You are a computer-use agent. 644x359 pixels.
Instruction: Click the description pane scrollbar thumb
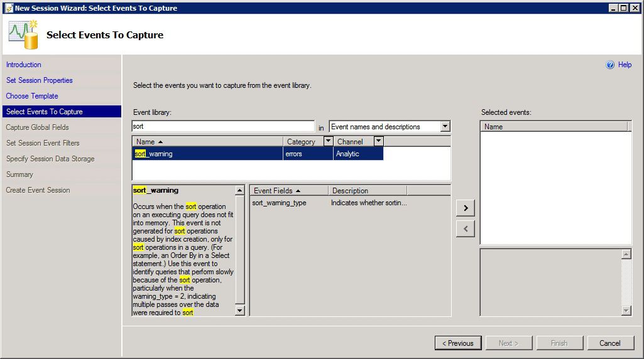[240, 249]
